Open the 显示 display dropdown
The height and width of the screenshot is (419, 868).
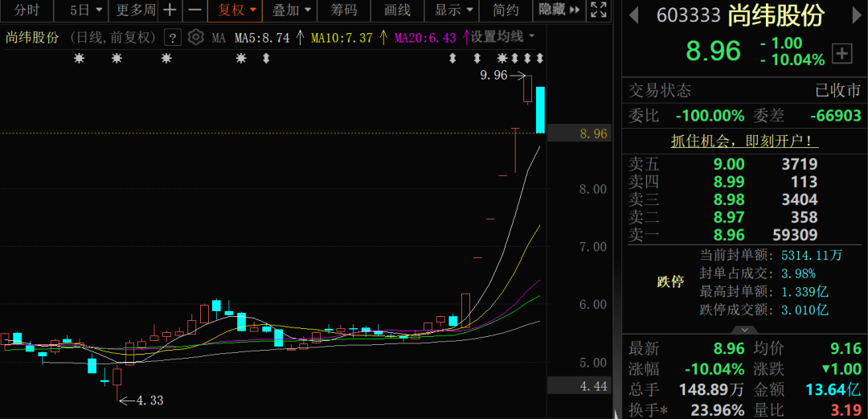[x=453, y=10]
